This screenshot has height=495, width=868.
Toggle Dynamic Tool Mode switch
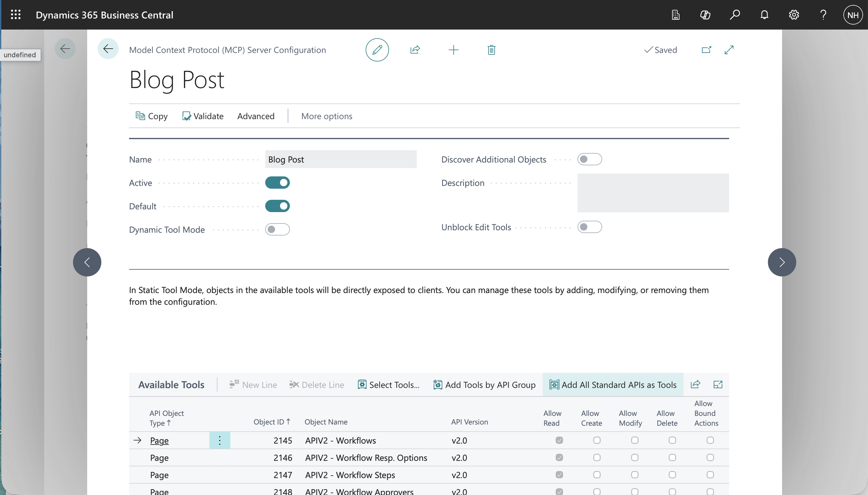tap(277, 229)
